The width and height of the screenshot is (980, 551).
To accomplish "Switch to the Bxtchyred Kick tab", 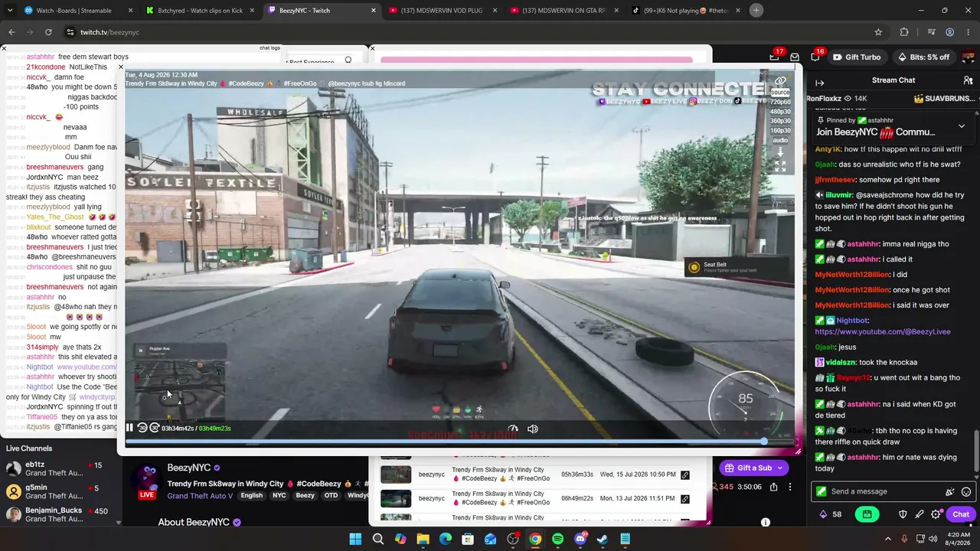I will click(x=201, y=11).
